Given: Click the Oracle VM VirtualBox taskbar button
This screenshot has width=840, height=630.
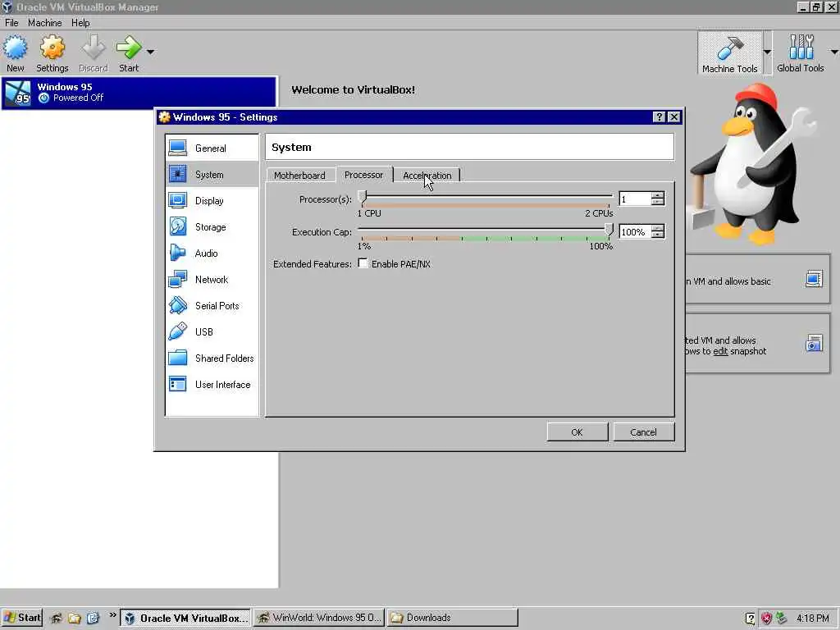Looking at the screenshot, I should click(x=185, y=618).
